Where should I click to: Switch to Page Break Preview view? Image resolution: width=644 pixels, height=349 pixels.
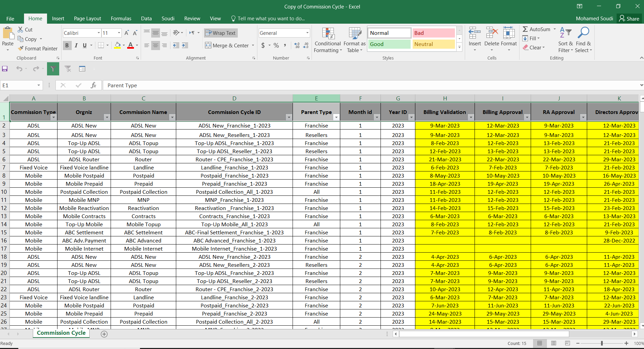pos(567,343)
